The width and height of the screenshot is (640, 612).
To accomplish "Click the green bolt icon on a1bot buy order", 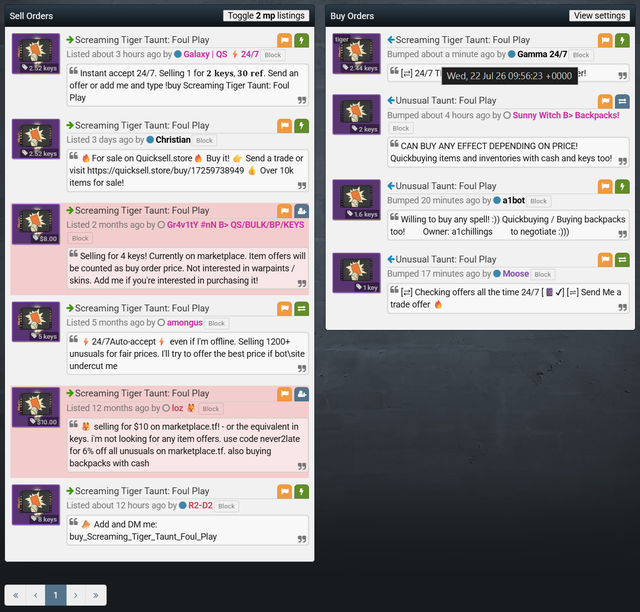I will pos(622,187).
